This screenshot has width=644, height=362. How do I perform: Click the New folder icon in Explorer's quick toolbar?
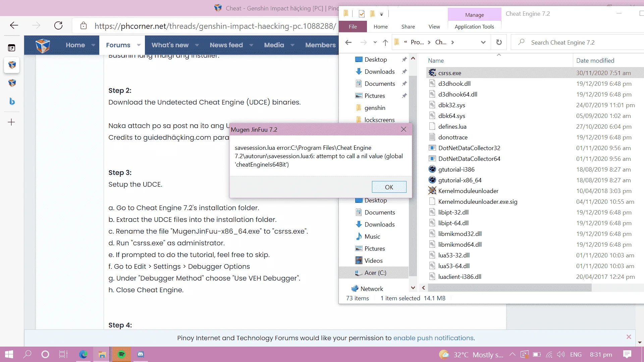[372, 14]
